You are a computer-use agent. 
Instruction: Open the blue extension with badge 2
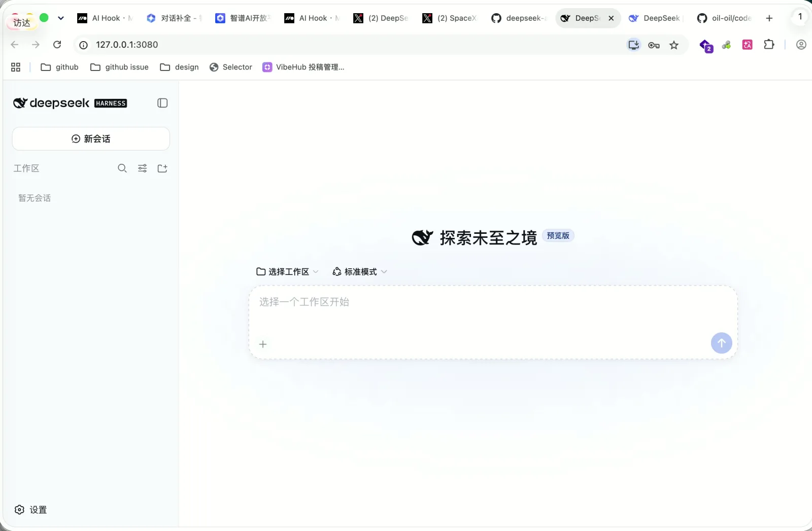[x=706, y=46]
